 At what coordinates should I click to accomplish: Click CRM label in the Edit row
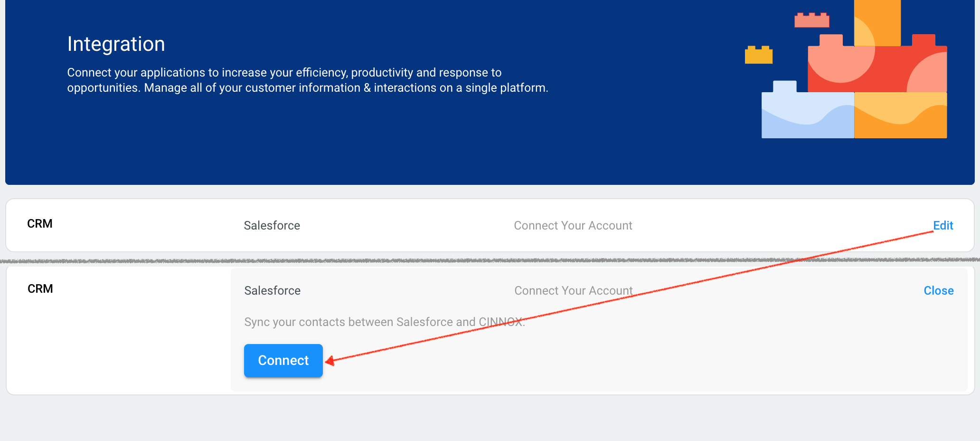point(40,224)
